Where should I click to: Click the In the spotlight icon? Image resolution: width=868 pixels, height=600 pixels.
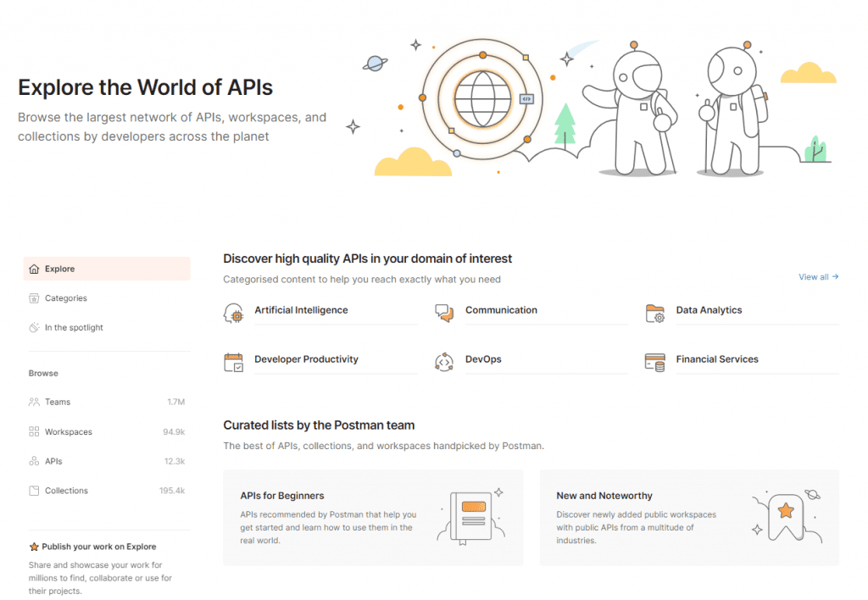(34, 328)
